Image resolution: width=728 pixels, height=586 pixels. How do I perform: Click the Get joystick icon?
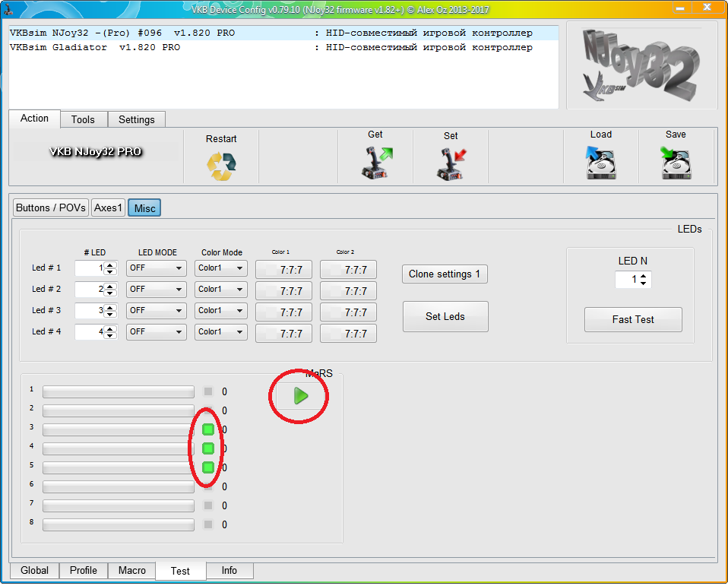click(x=376, y=163)
